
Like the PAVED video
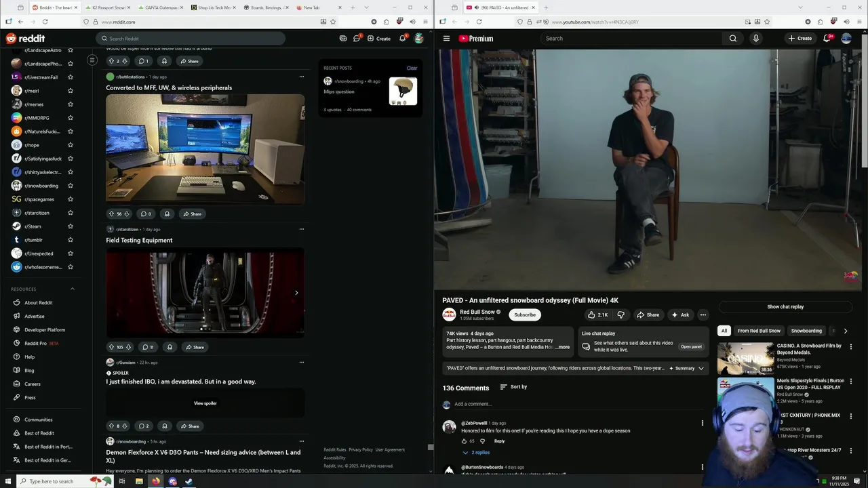tap(597, 314)
